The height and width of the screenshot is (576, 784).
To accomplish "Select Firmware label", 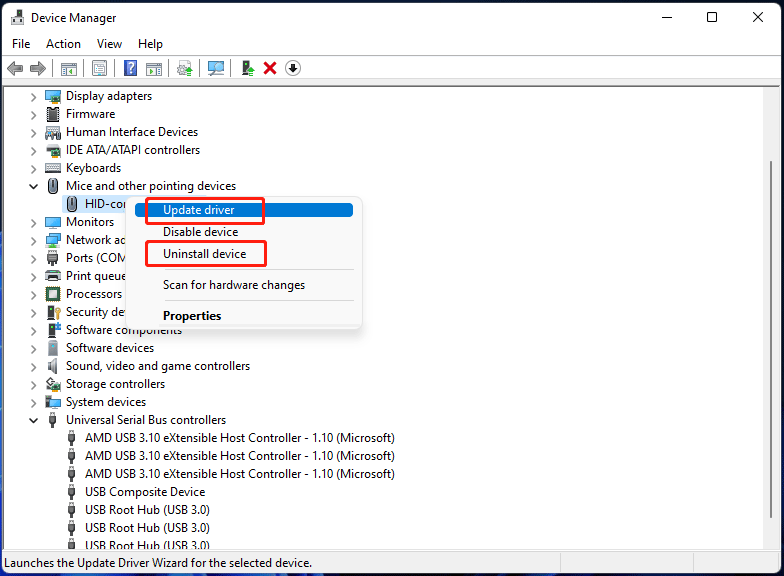I will pyautogui.click(x=90, y=114).
